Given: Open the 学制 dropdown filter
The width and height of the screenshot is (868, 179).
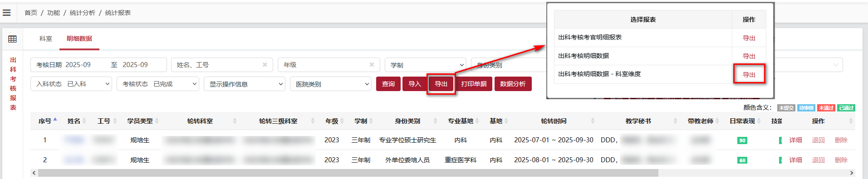Looking at the screenshot, I should click(x=426, y=65).
